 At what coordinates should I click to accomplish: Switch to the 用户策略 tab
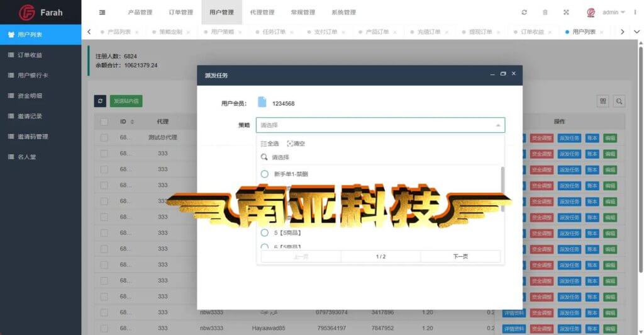point(222,31)
